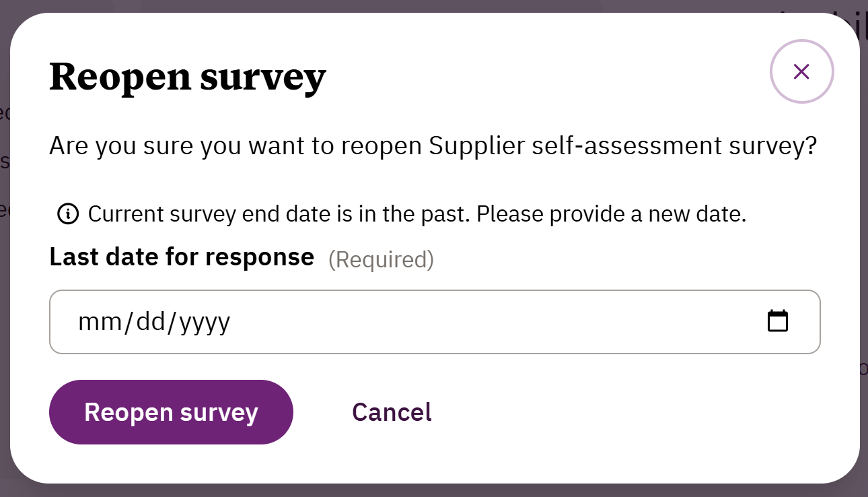Click the Supplier self-assessment survey name
This screenshot has width=868, height=497.
click(604, 146)
